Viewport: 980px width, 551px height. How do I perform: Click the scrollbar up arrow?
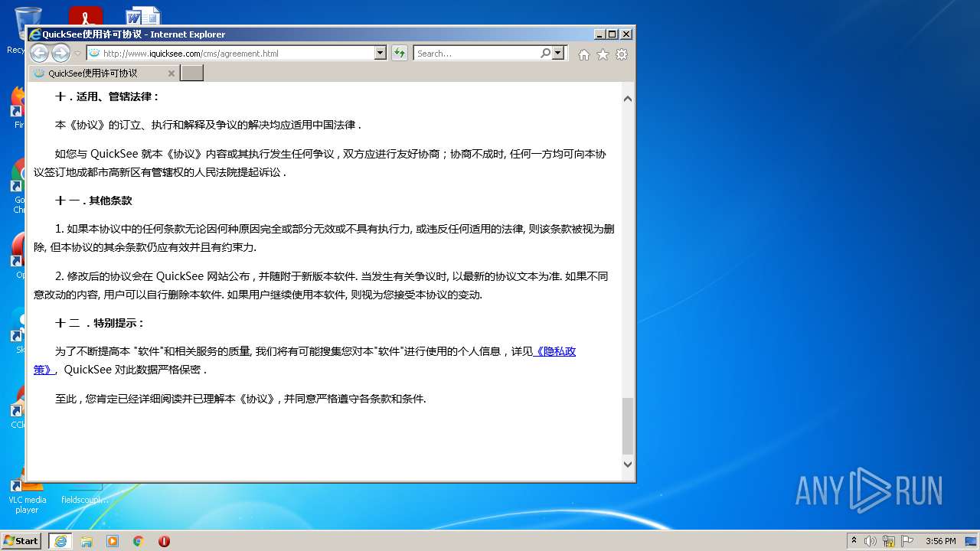(628, 98)
